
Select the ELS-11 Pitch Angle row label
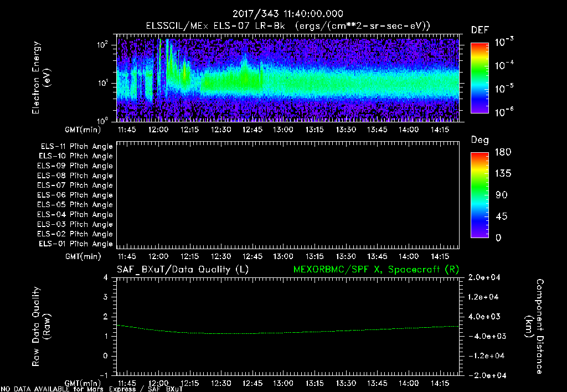coord(76,147)
